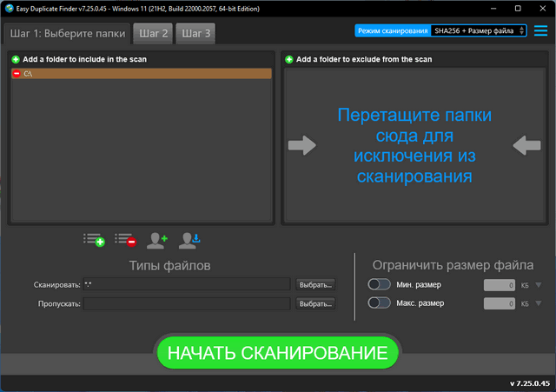Click green plus to add exclude folder
This screenshot has height=392, width=556.
tap(289, 59)
